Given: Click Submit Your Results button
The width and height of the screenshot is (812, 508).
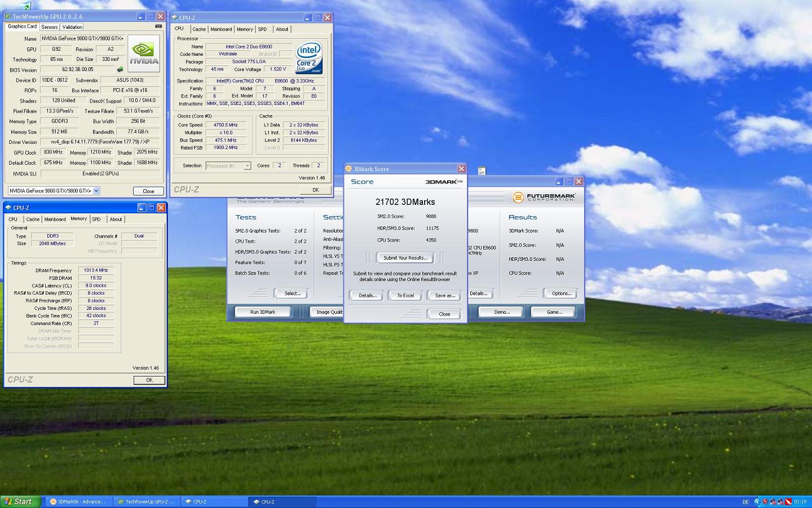Looking at the screenshot, I should pos(405,258).
